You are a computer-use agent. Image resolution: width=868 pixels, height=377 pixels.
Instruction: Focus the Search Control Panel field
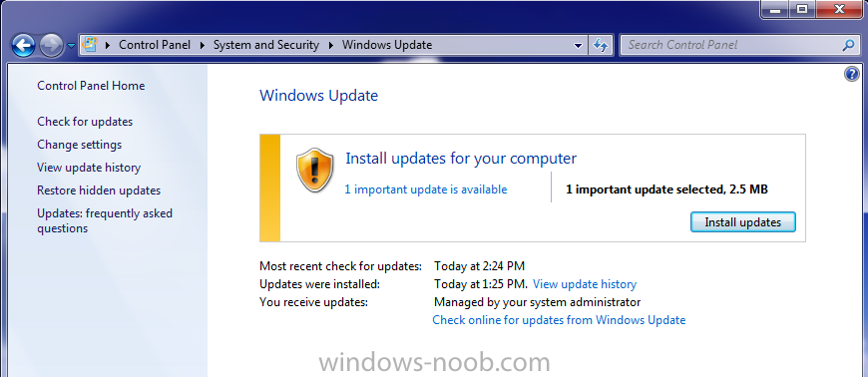point(732,45)
